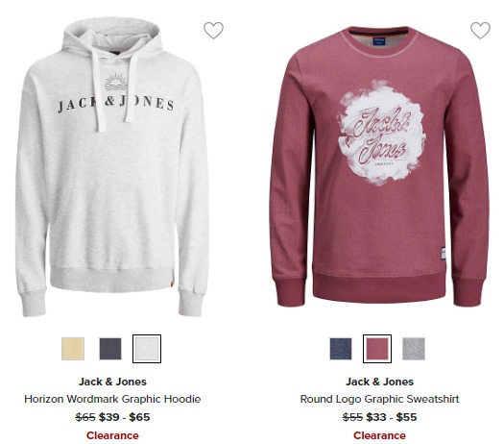
Task: Click Clearance label under the sweatshirt
Action: [x=379, y=435]
